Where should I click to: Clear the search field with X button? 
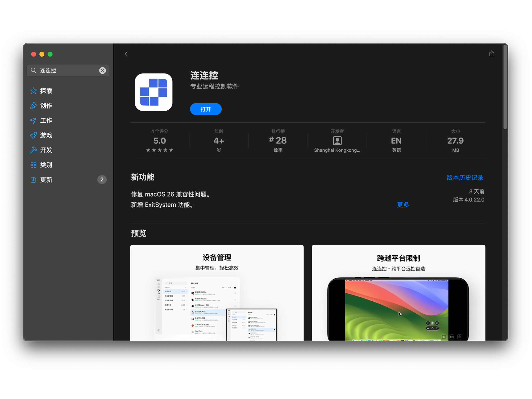102,70
